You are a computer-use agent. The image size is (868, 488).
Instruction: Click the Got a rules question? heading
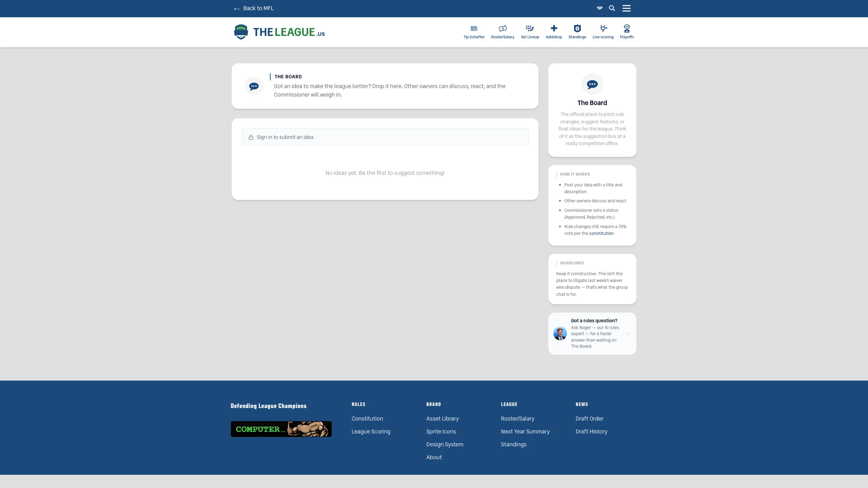pyautogui.click(x=594, y=321)
